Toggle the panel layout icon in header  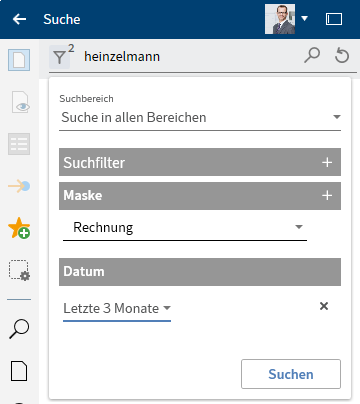(334, 19)
